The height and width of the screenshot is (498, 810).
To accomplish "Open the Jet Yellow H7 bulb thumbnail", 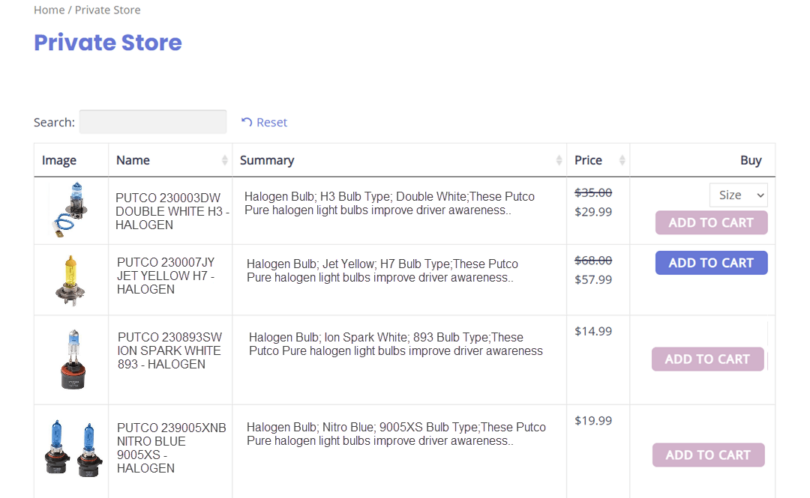I will [x=71, y=281].
